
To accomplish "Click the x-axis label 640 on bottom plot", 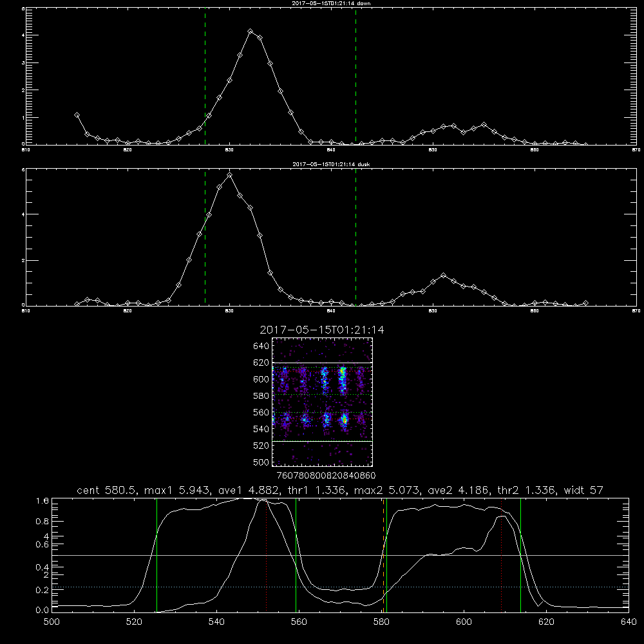I will (629, 622).
